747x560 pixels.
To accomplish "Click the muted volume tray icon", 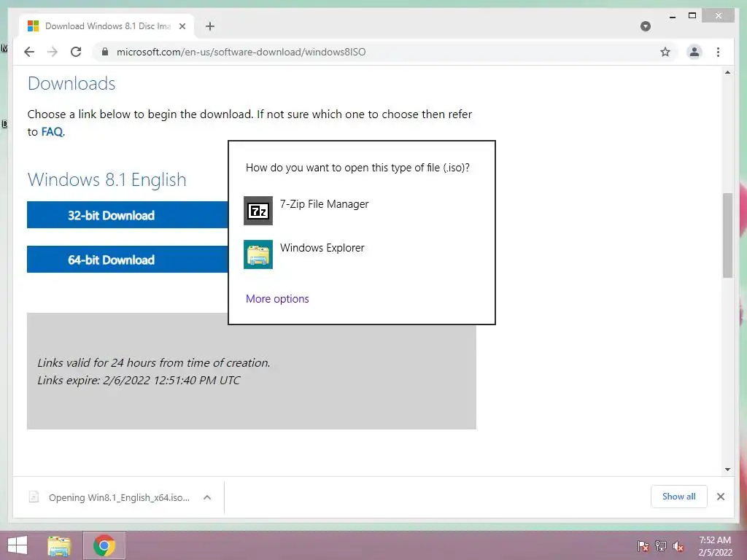I will [x=678, y=546].
